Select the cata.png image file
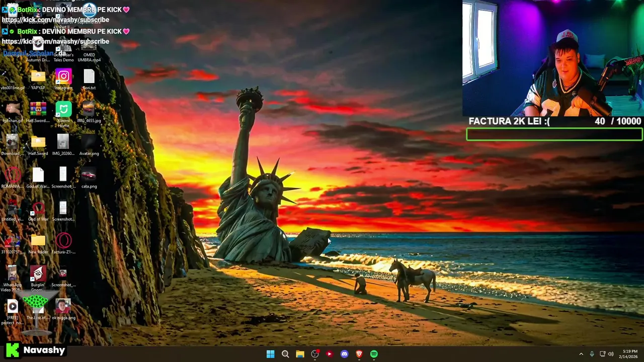The image size is (644, 362). click(89, 178)
